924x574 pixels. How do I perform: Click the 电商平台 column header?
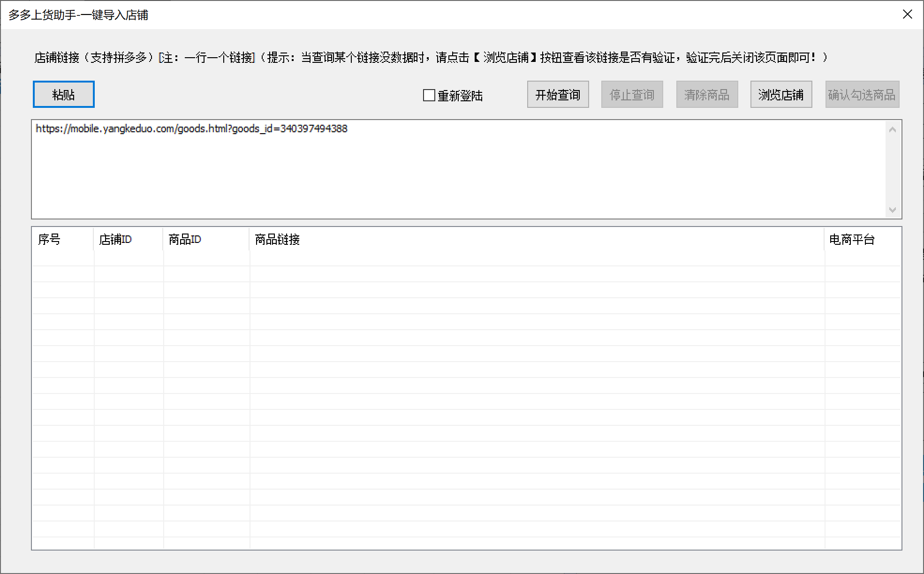[852, 240]
